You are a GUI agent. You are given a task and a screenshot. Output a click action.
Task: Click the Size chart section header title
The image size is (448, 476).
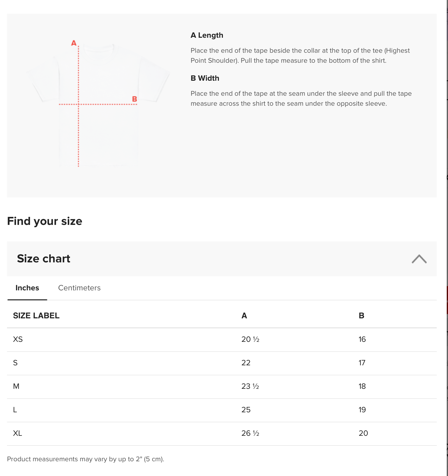[x=43, y=259]
